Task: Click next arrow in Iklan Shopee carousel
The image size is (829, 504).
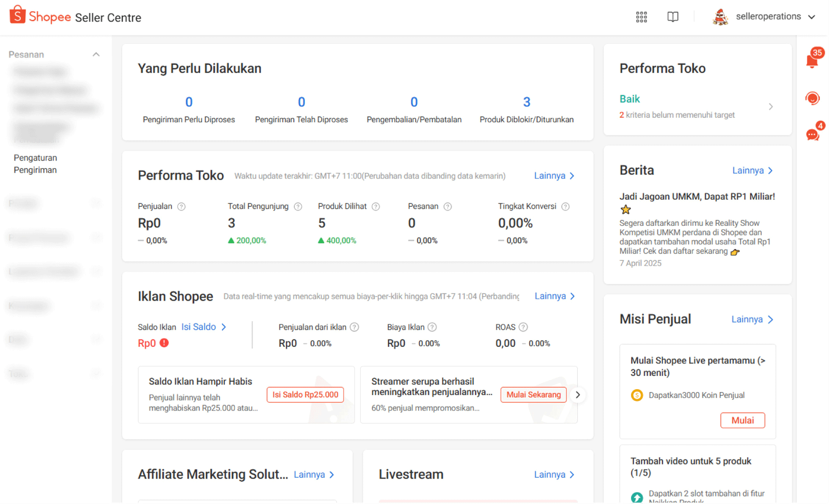Action: point(577,395)
